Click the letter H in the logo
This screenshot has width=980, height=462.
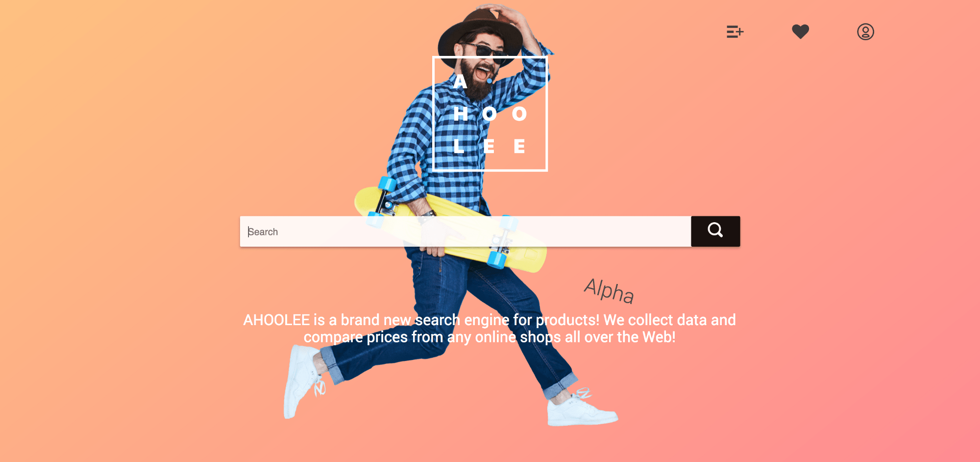click(461, 114)
